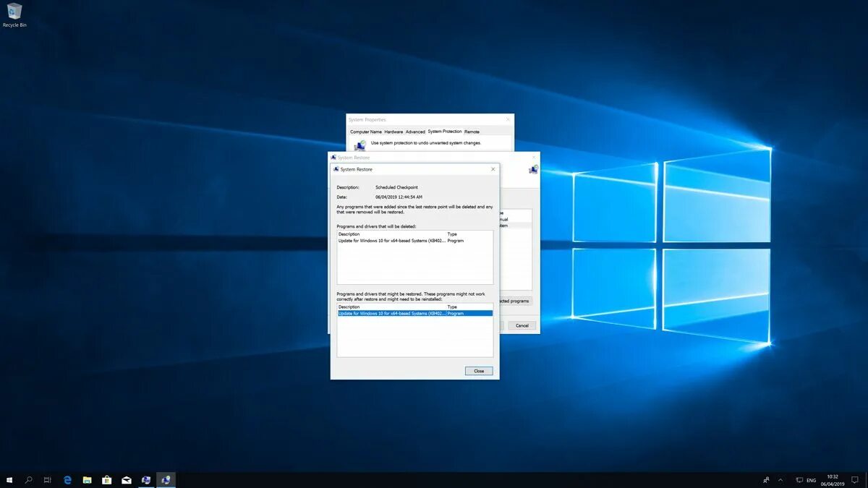
Task: Switch to the Computer Name tab
Action: pyautogui.click(x=365, y=132)
